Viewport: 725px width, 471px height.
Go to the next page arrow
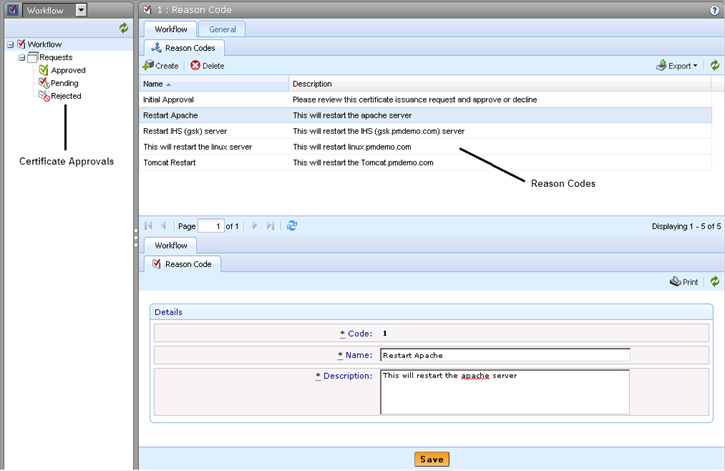coord(254,227)
